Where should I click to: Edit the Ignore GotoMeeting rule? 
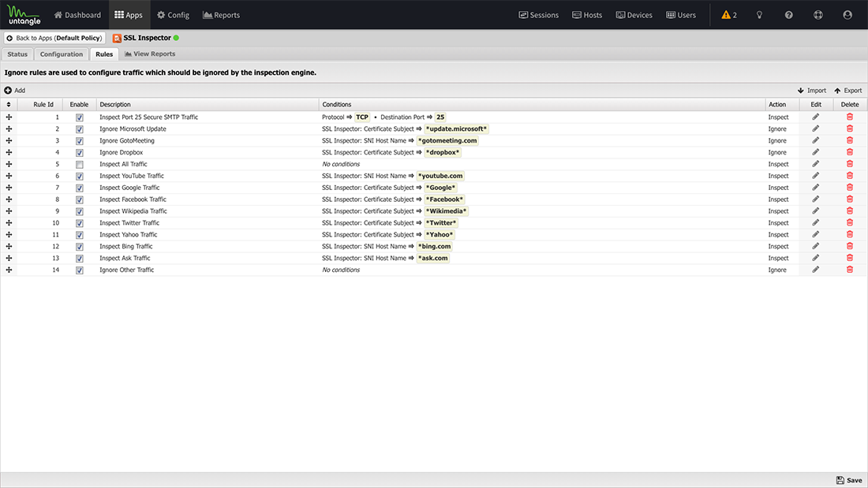pos(815,140)
